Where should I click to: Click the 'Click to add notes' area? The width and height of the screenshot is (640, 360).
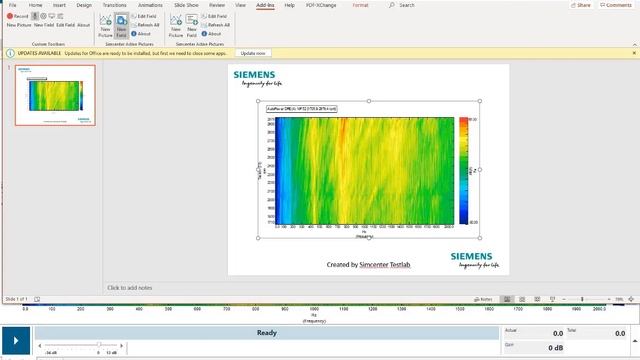(130, 288)
